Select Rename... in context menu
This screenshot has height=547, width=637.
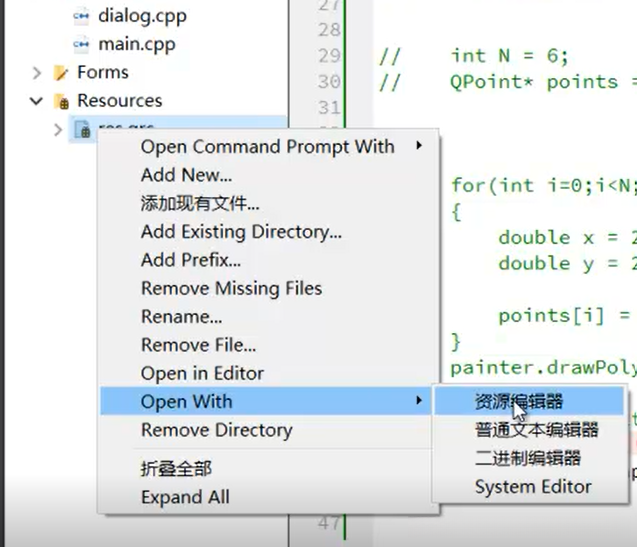click(268, 317)
